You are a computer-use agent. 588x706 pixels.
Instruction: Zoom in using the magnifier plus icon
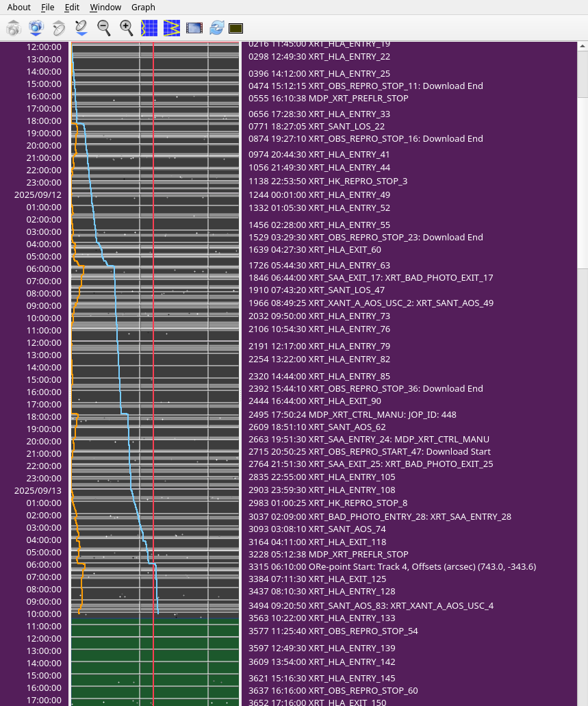tap(126, 28)
